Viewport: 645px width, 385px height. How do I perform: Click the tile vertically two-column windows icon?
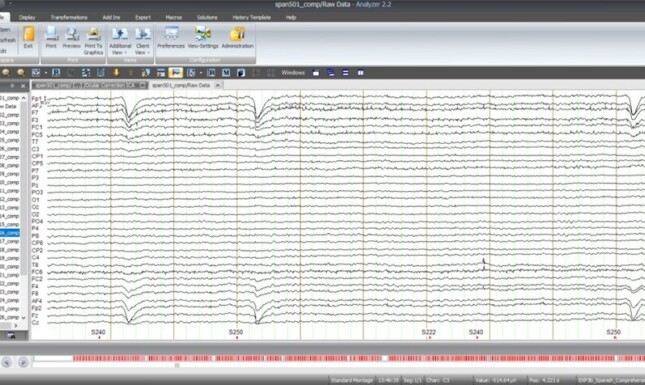(x=360, y=73)
